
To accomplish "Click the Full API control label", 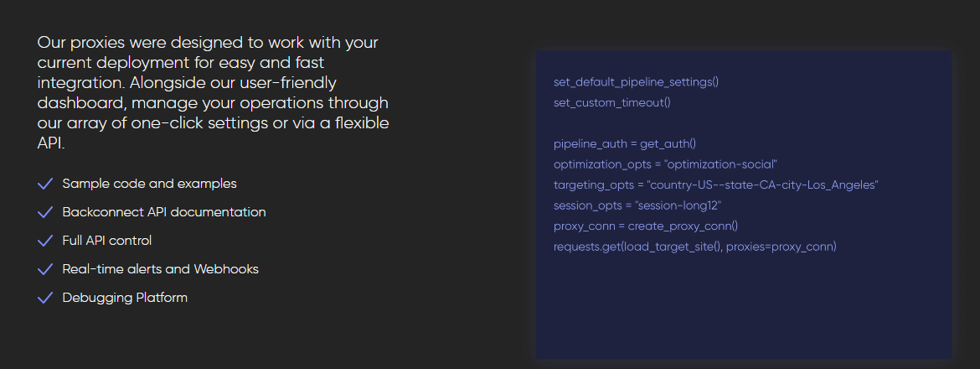I will click(x=107, y=241).
